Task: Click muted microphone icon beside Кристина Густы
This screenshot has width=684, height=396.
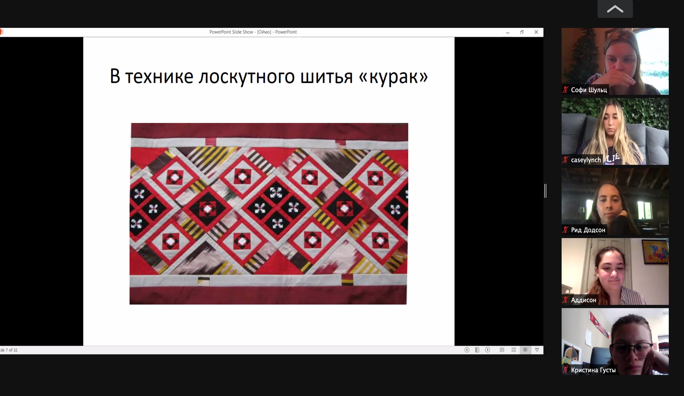Action: pos(566,370)
